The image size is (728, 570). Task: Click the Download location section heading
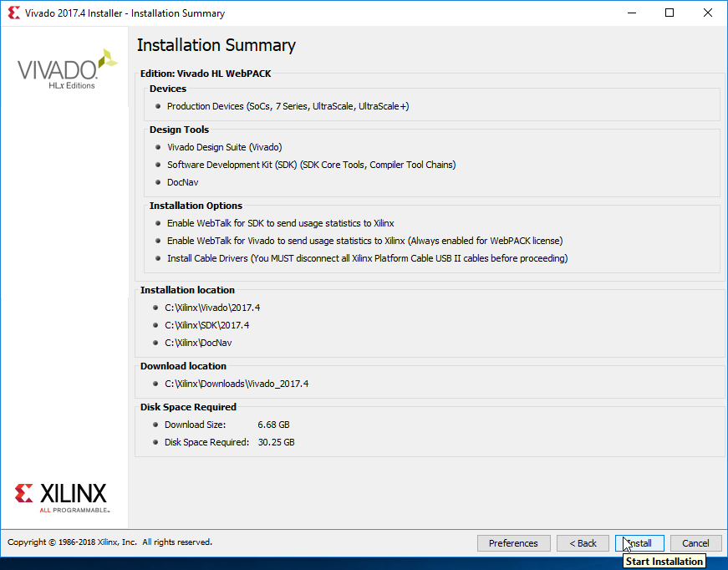[183, 366]
